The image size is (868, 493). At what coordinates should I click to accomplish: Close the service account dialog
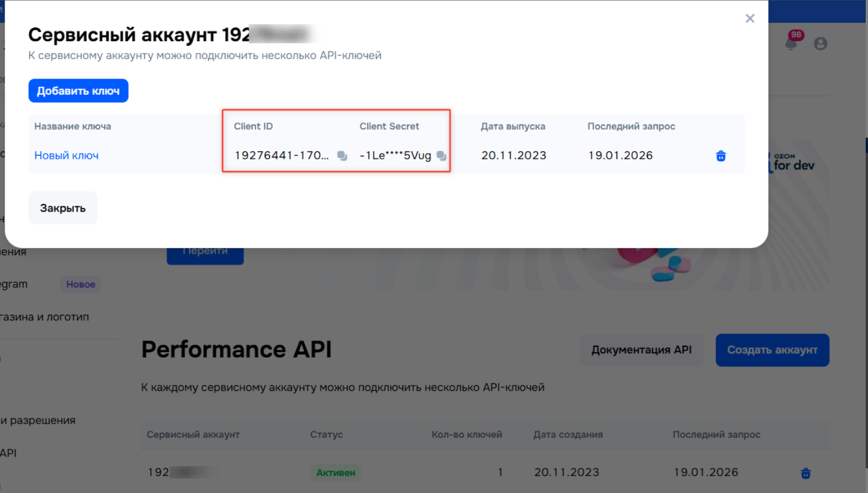(750, 18)
